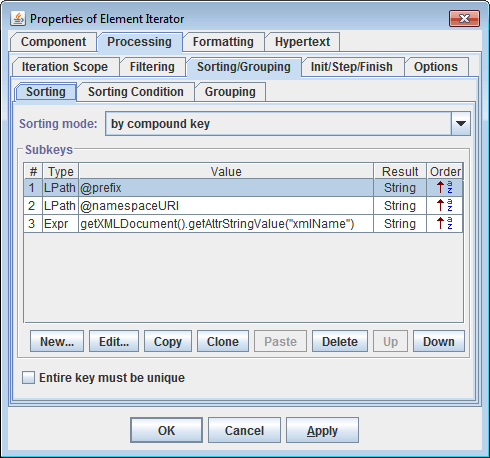Viewport: 490px width, 458px height.
Task: Select the Grouping tab
Action: (230, 92)
